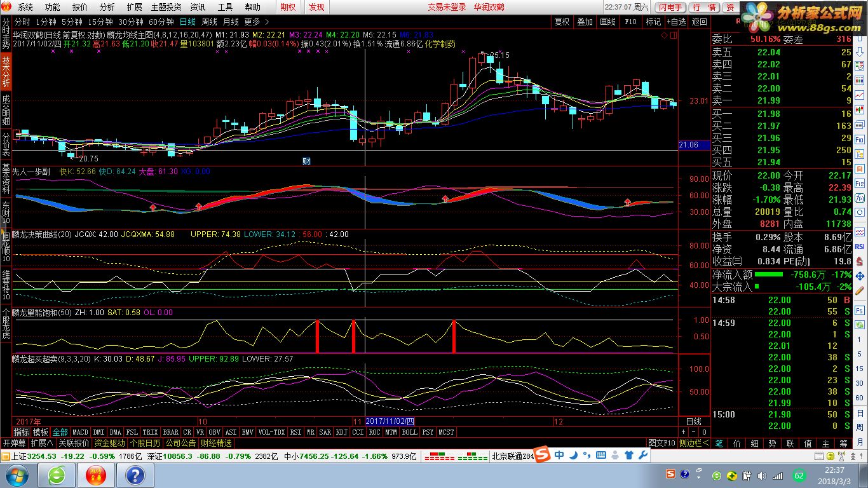Switch to the 5分钟 period
Image resolution: width=868 pixels, height=488 pixels.
72,22
